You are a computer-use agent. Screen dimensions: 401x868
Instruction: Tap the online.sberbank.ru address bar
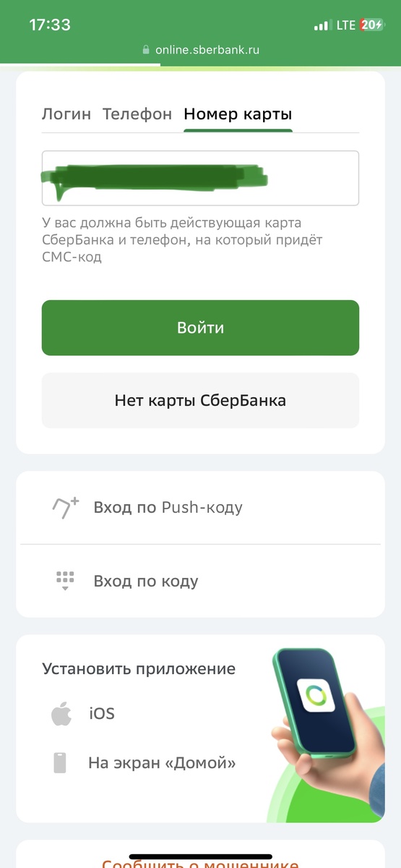[200, 50]
